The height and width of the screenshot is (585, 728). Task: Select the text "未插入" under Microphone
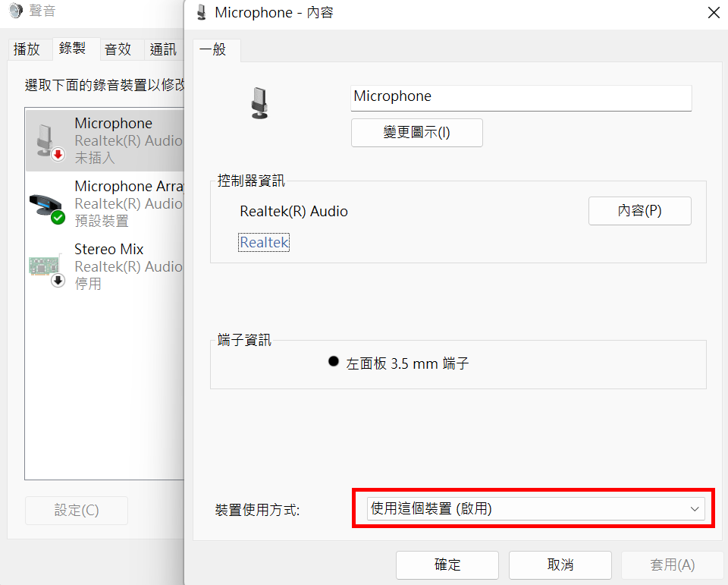point(94,158)
